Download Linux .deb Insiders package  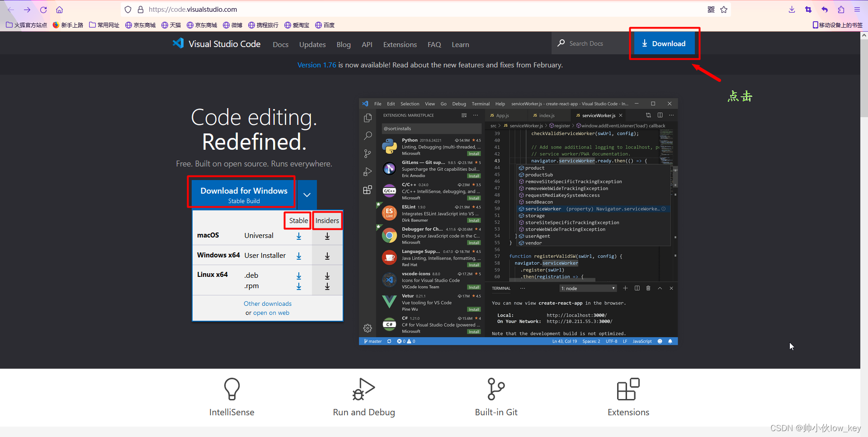[327, 276]
